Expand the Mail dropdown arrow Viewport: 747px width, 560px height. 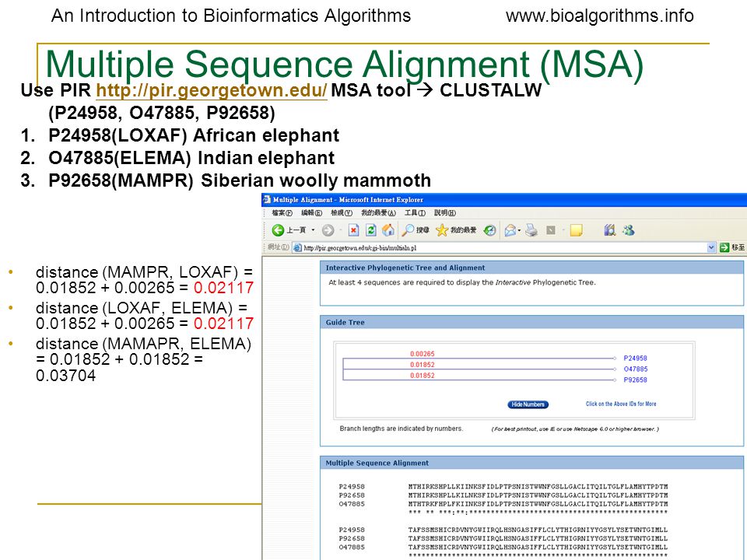[x=519, y=230]
